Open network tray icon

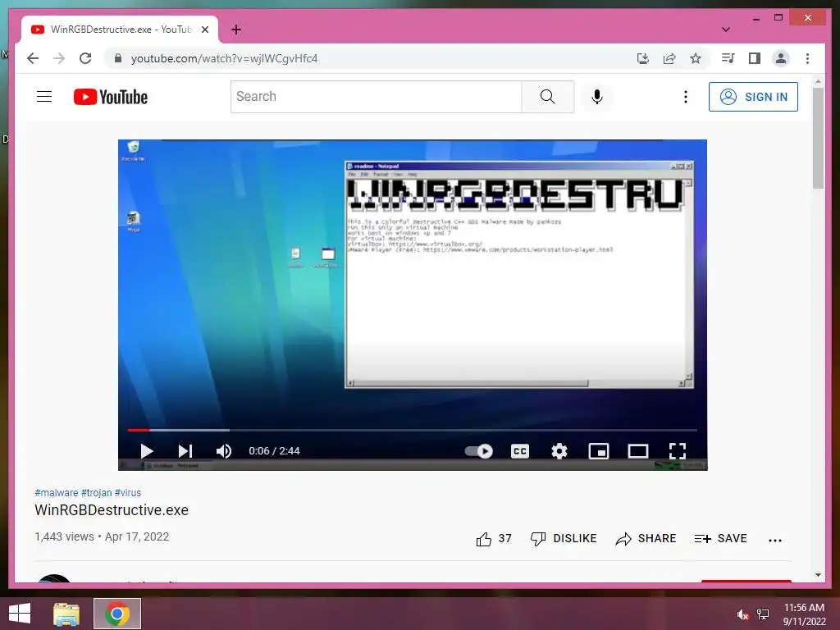(x=763, y=614)
